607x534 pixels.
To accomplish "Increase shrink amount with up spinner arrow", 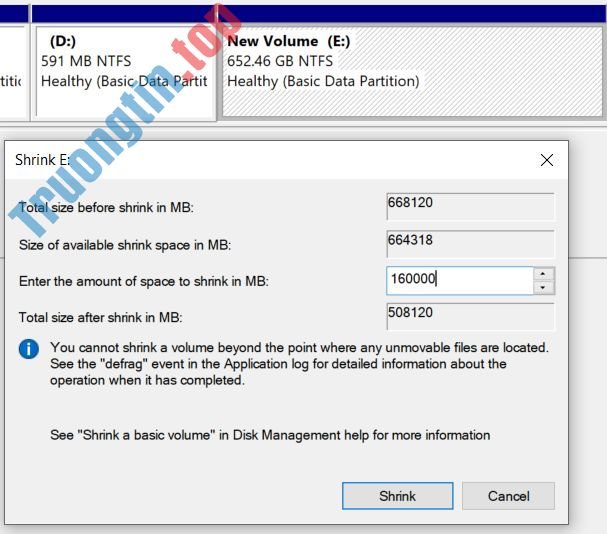I will (543, 274).
